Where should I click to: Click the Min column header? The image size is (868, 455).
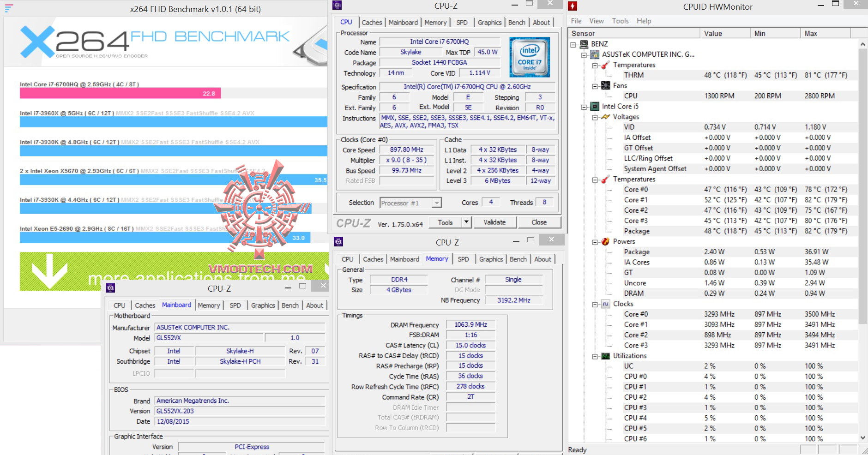(x=776, y=33)
